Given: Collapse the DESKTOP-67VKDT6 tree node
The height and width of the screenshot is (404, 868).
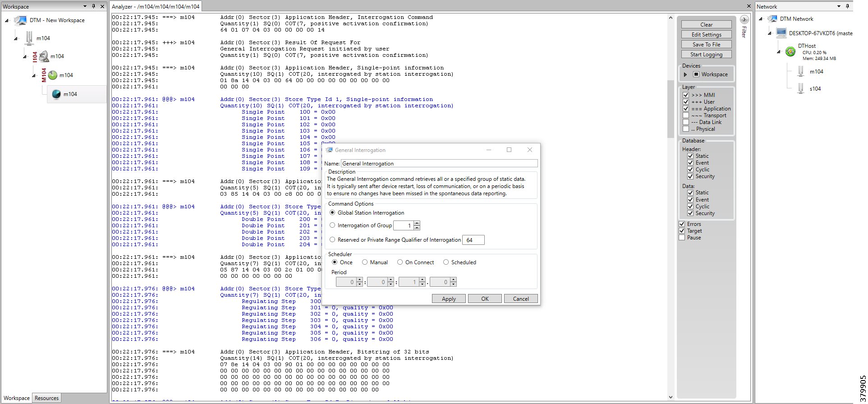Looking at the screenshot, I should (770, 33).
